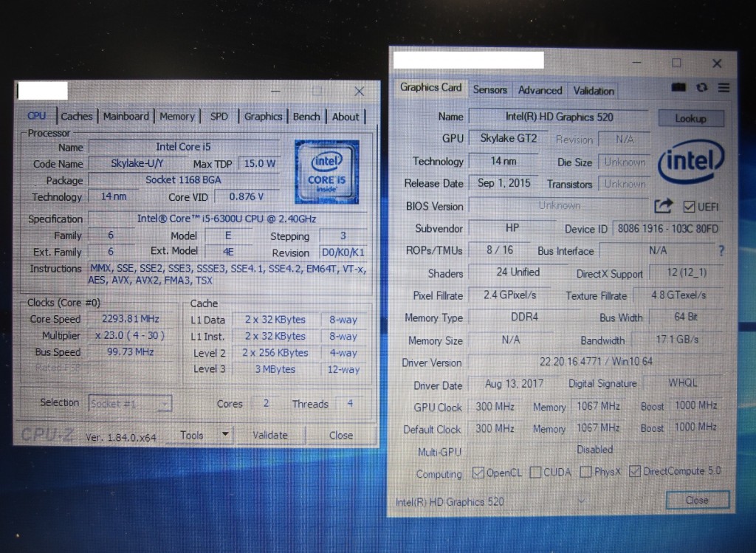The width and height of the screenshot is (756, 553).
Task: Minimize the GPU-Z window
Action: (x=636, y=63)
